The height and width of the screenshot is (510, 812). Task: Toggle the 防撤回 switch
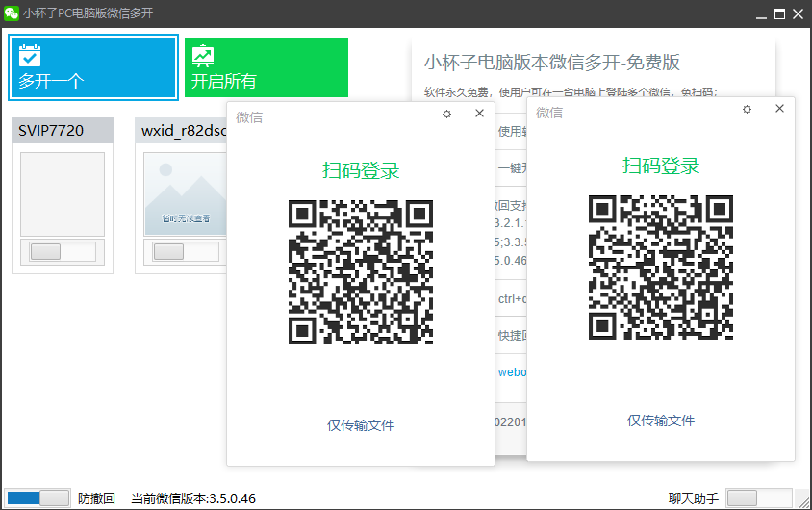pos(38,498)
